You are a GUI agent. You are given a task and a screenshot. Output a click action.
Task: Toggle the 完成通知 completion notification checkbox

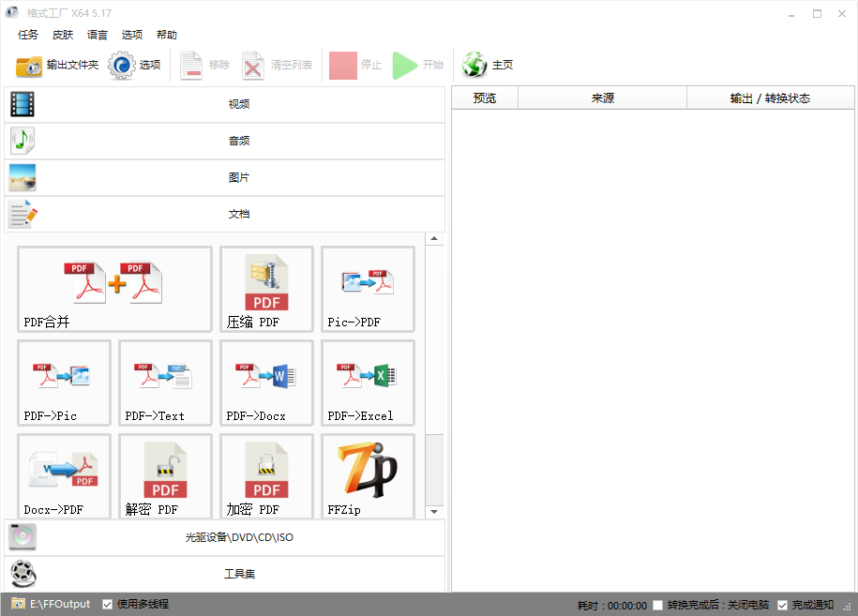[x=783, y=605]
